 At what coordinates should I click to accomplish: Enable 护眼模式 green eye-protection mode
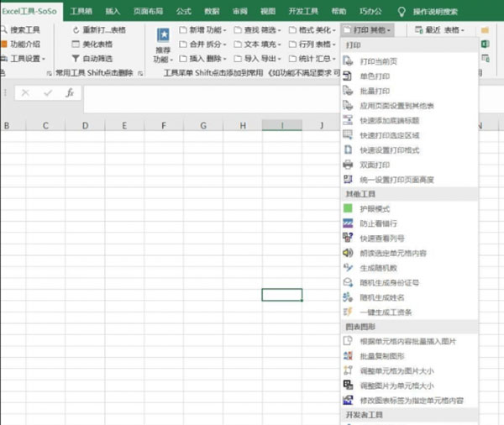[x=373, y=207]
